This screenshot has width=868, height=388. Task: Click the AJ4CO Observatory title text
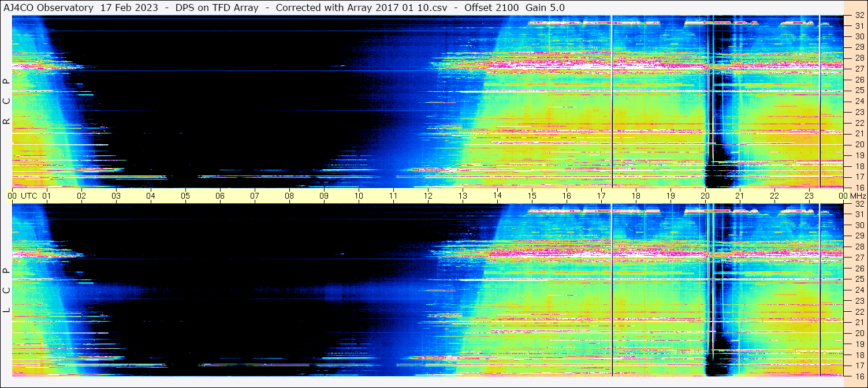click(x=49, y=8)
